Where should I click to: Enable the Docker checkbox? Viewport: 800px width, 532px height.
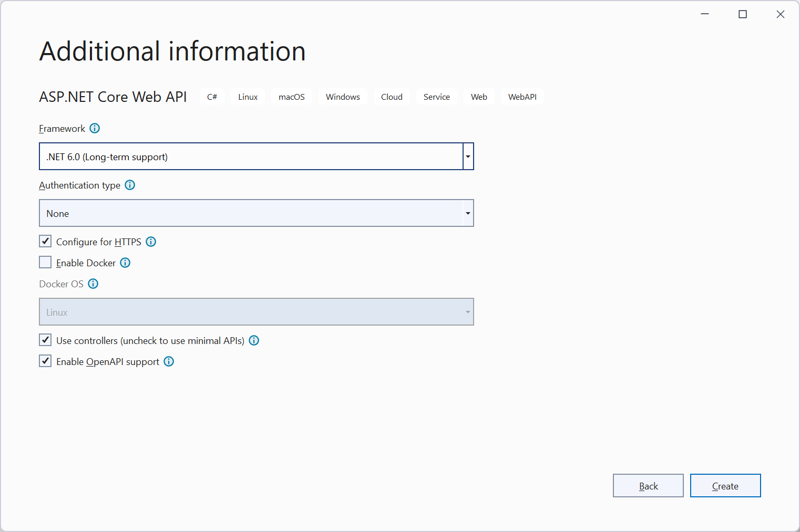45,263
